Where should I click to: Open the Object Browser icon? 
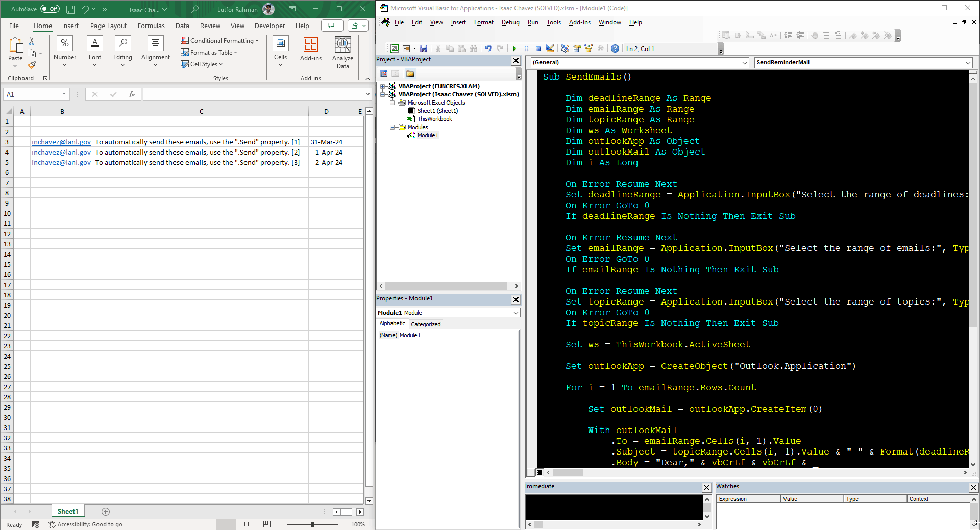coord(589,49)
